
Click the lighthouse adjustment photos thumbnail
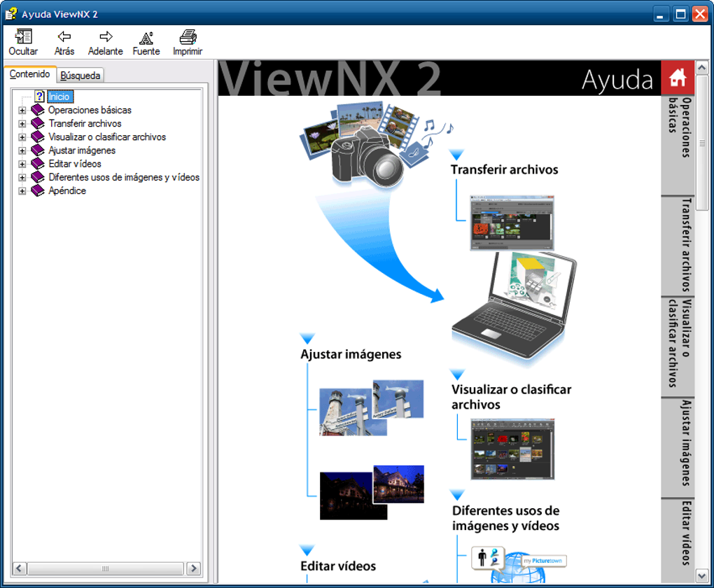tap(371, 407)
